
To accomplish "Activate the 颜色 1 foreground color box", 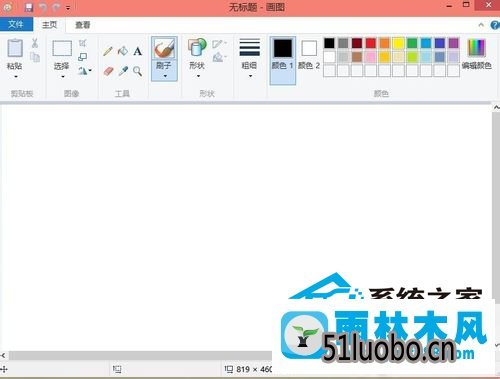I will (x=283, y=60).
